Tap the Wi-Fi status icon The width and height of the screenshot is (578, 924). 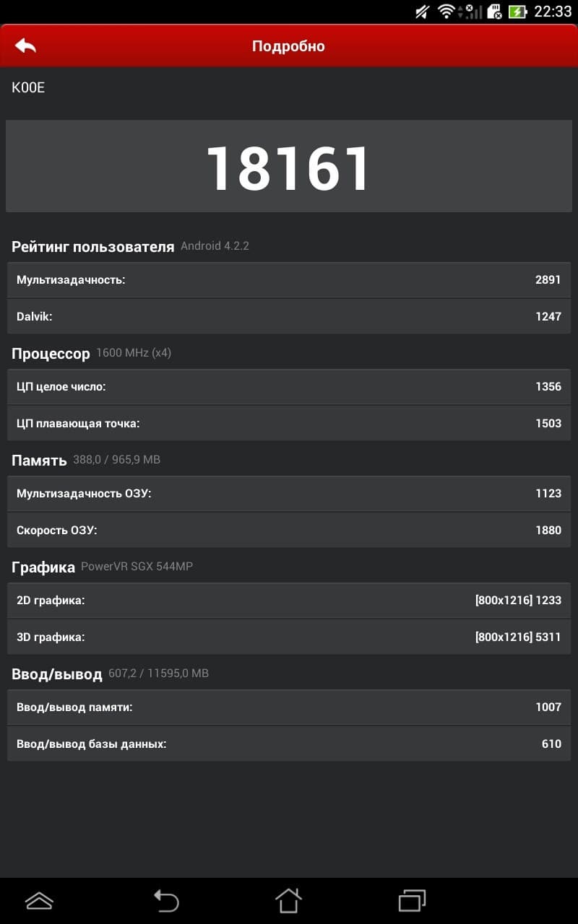coord(447,12)
